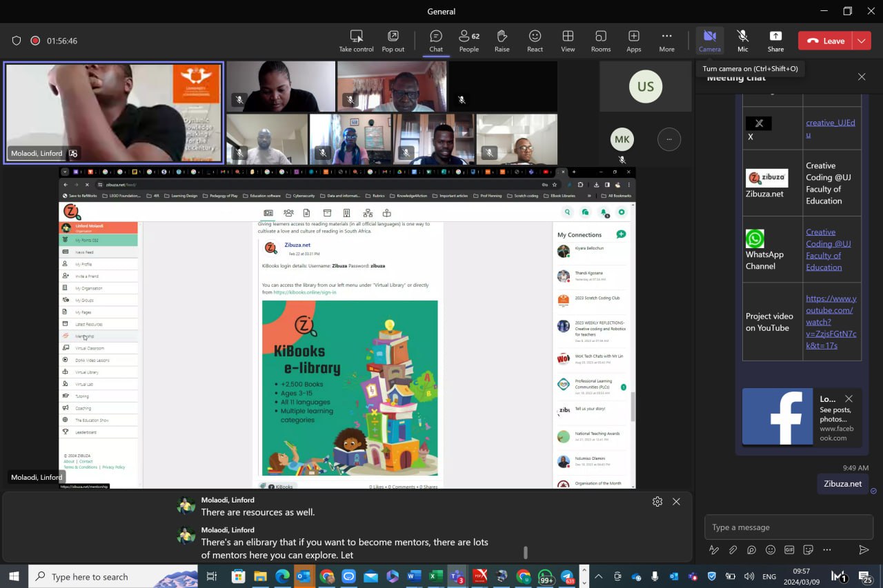Click the live captions scrollbar handle
This screenshot has height=588, width=883.
click(526, 552)
